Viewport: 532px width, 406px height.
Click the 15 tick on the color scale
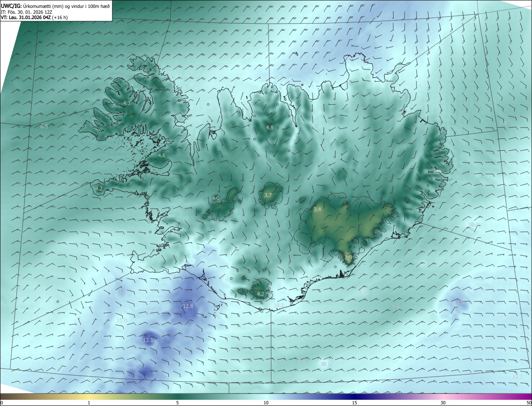point(355,403)
